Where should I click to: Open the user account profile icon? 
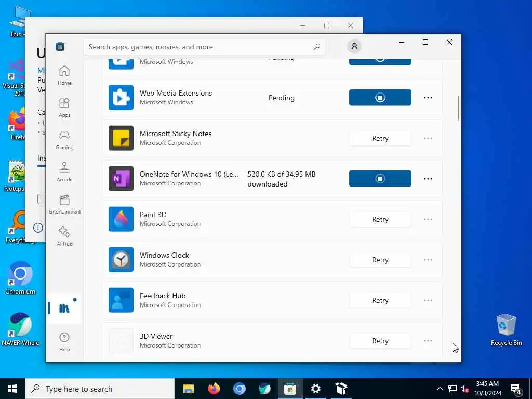click(354, 46)
